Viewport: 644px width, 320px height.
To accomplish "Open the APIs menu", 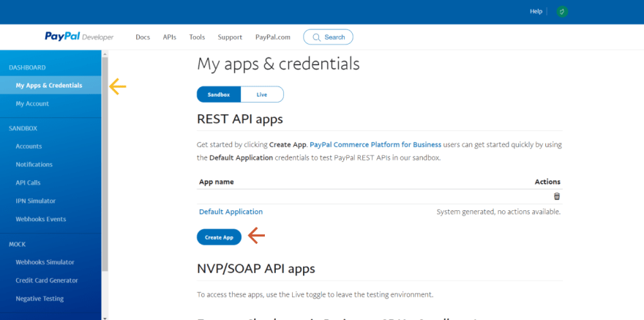I will [x=169, y=37].
